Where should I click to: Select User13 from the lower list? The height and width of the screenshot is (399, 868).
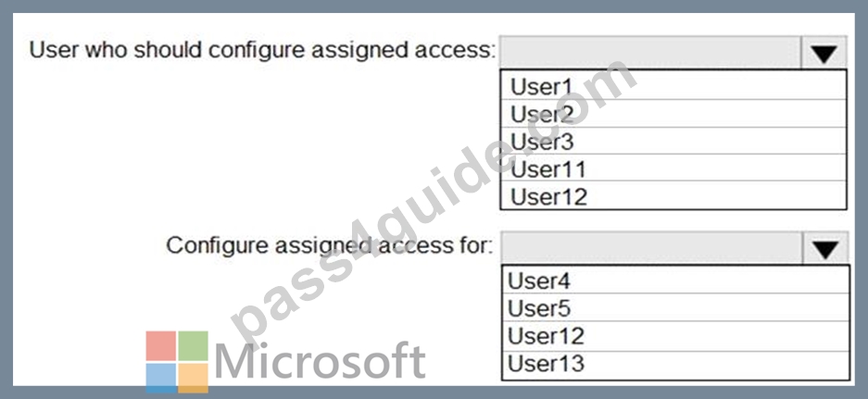pos(675,364)
